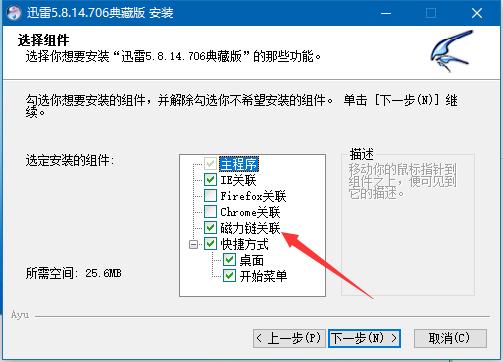503x362 pixels.
Task: Select the 开始菜单 component label
Action: [263, 276]
